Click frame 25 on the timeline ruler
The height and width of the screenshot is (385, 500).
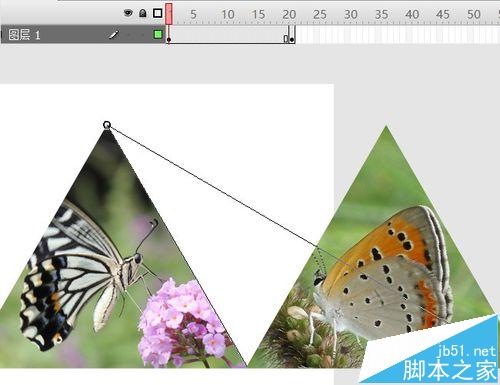(320, 14)
